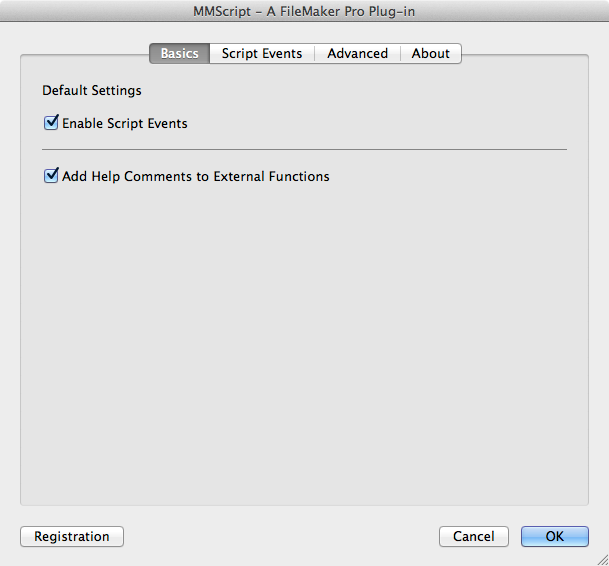The height and width of the screenshot is (566, 609).
Task: Click the checkmark icon beside Add Help Comments
Action: point(51,176)
